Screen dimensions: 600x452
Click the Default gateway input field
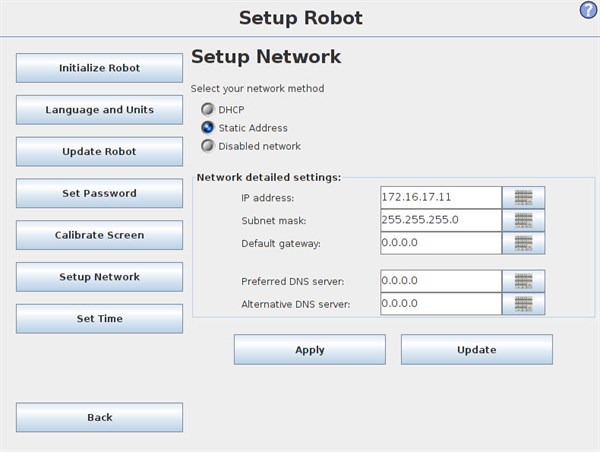click(x=441, y=243)
